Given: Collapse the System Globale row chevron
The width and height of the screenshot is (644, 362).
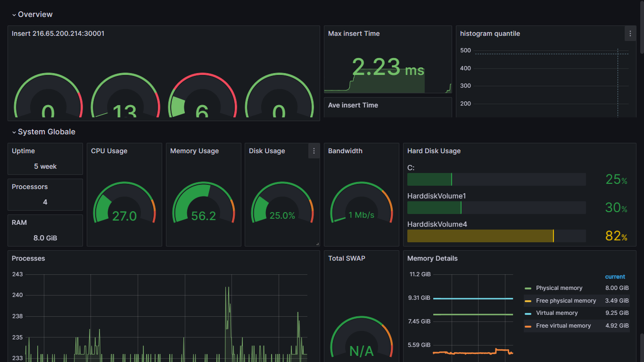Looking at the screenshot, I should coord(14,132).
